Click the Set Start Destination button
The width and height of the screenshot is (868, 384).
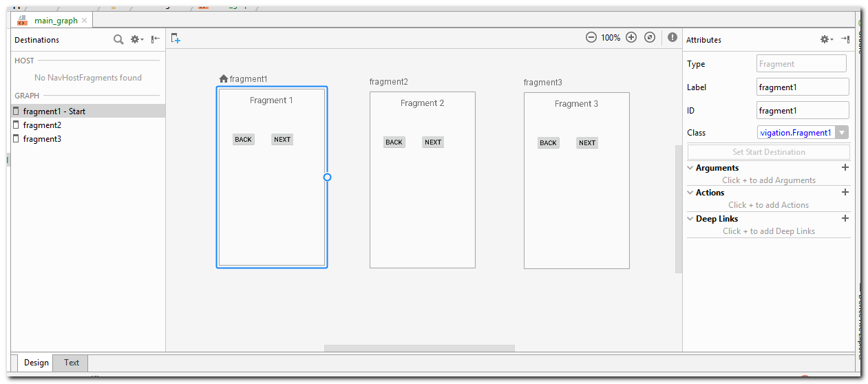(x=768, y=152)
